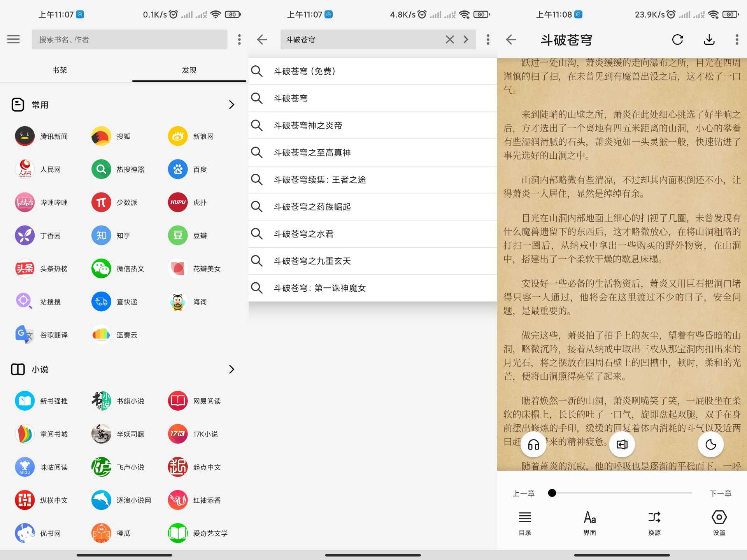Open the 头条热榜 icon
Image resolution: width=747 pixels, height=560 pixels.
tap(25, 269)
